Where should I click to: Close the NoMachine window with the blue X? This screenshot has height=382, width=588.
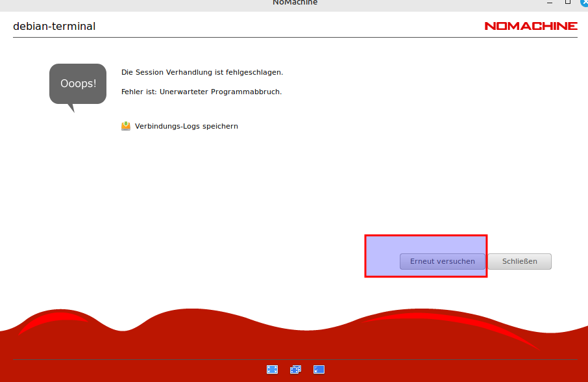tap(584, 3)
